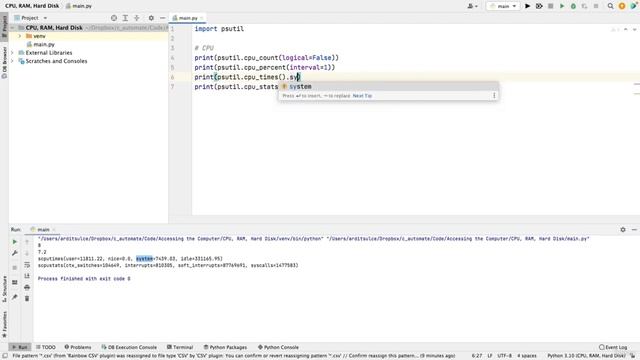
Task: Toggle soft-wrap in the Run console
Action: coord(27,264)
